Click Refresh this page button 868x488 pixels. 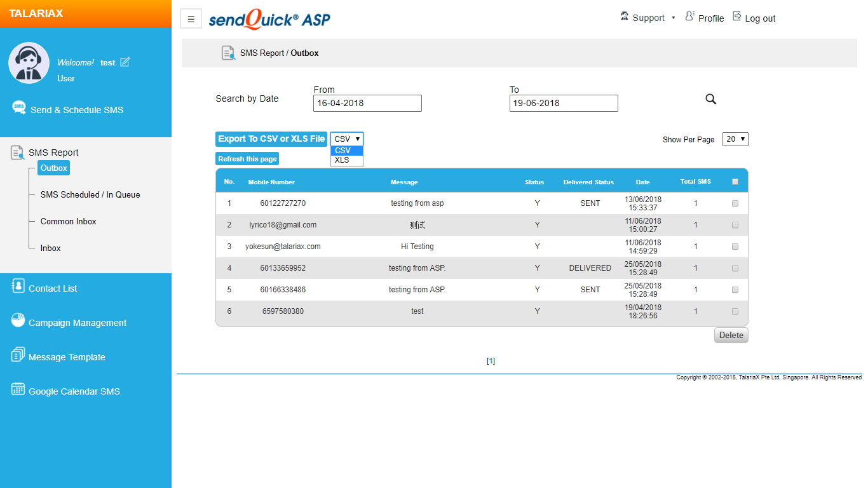click(247, 159)
